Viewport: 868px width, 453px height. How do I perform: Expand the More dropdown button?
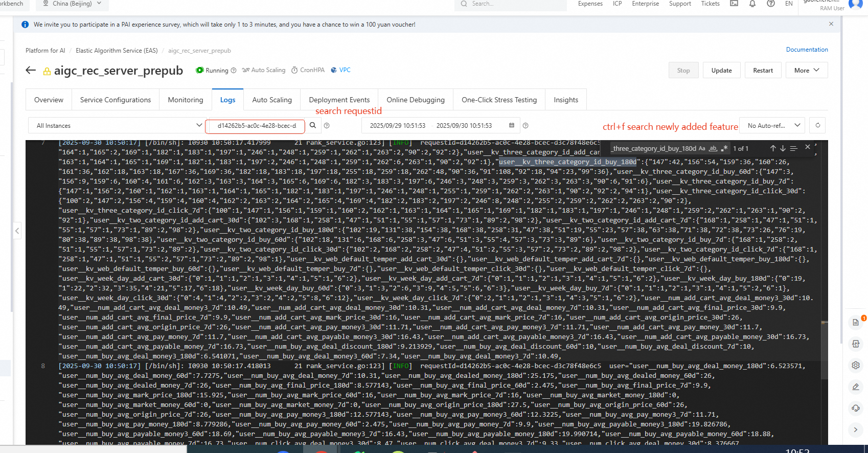(x=807, y=71)
